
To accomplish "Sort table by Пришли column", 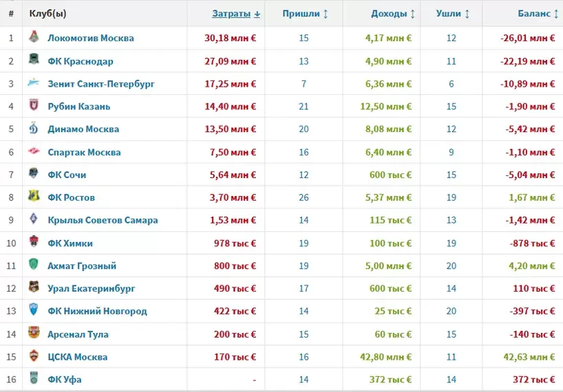I will click(301, 14).
